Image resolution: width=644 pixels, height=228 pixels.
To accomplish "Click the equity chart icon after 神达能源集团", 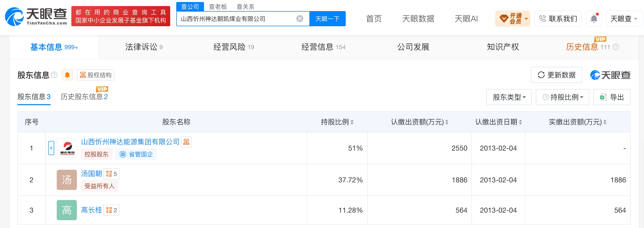I will click(186, 142).
